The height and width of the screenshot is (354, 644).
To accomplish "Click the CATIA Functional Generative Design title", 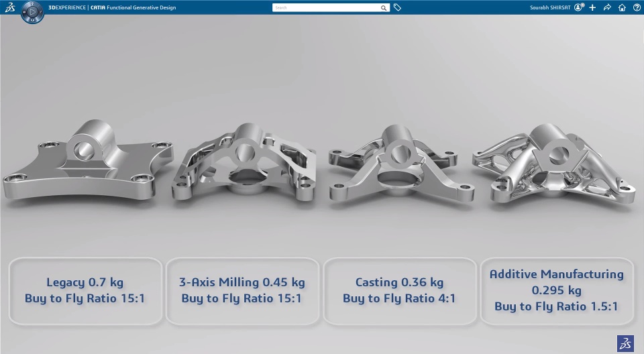I will pyautogui.click(x=133, y=7).
